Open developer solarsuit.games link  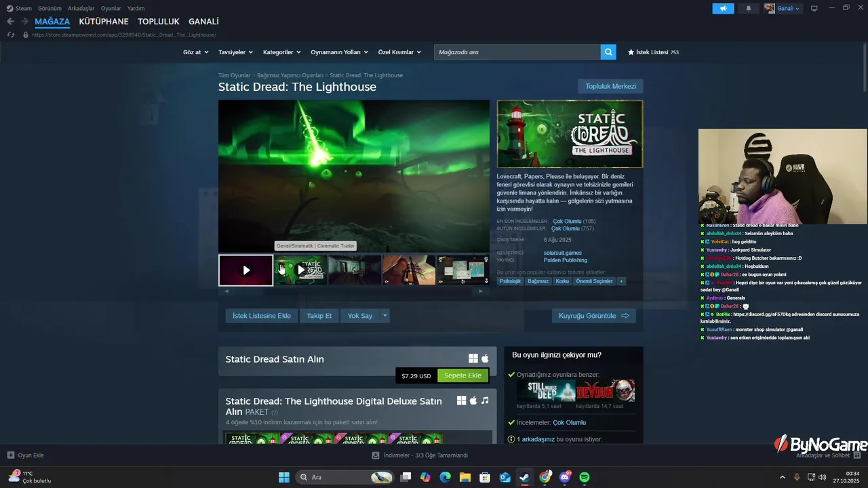click(562, 253)
